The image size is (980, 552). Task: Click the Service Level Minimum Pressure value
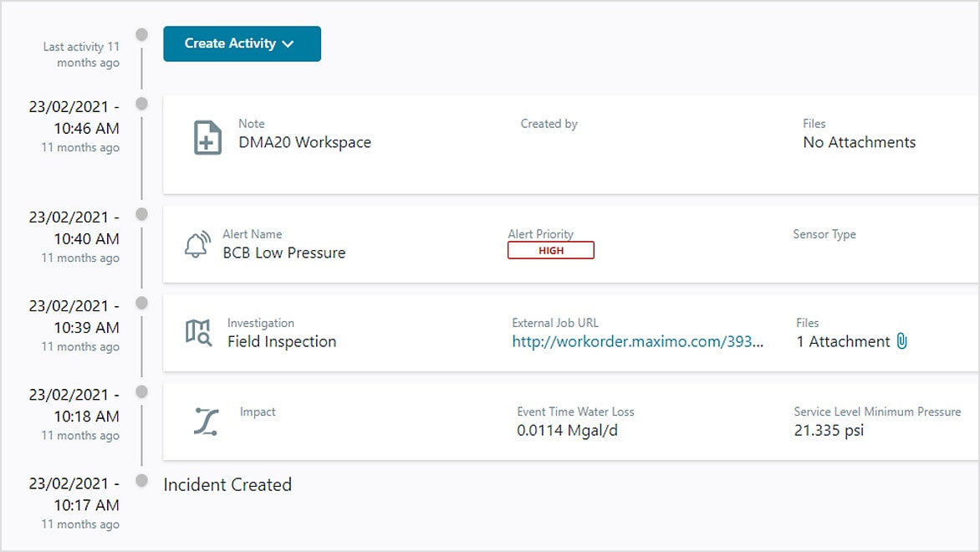(x=829, y=429)
